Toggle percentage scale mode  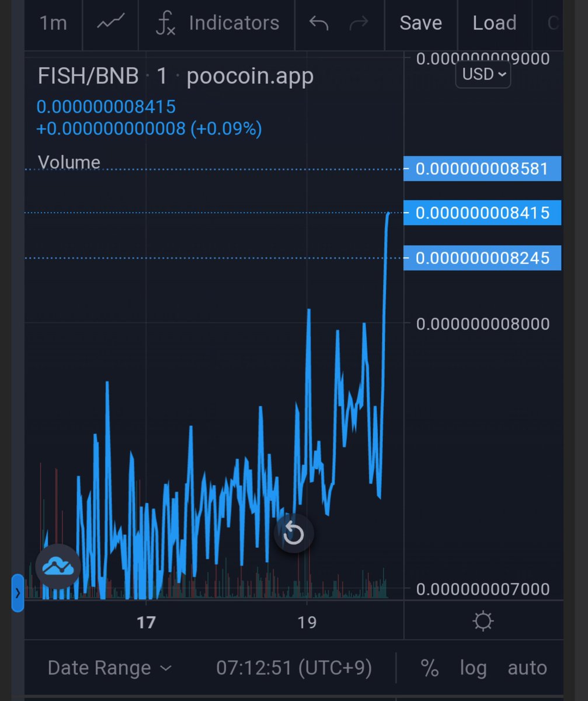coord(430,668)
